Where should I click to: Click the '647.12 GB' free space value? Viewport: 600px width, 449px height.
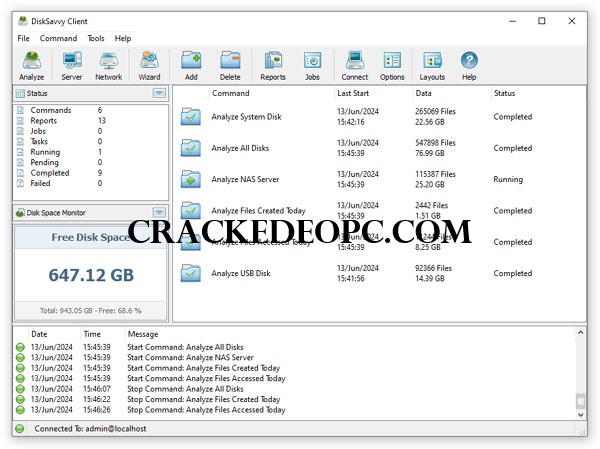pyautogui.click(x=91, y=275)
